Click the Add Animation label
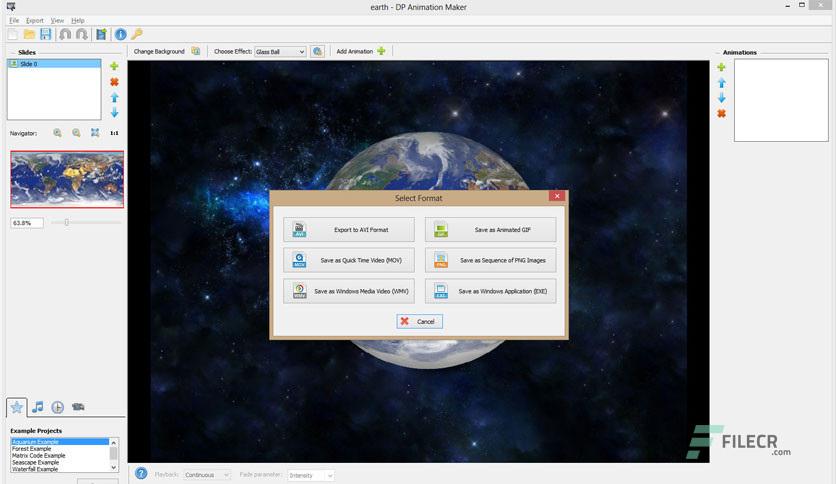Image resolution: width=836 pixels, height=484 pixels. point(355,52)
